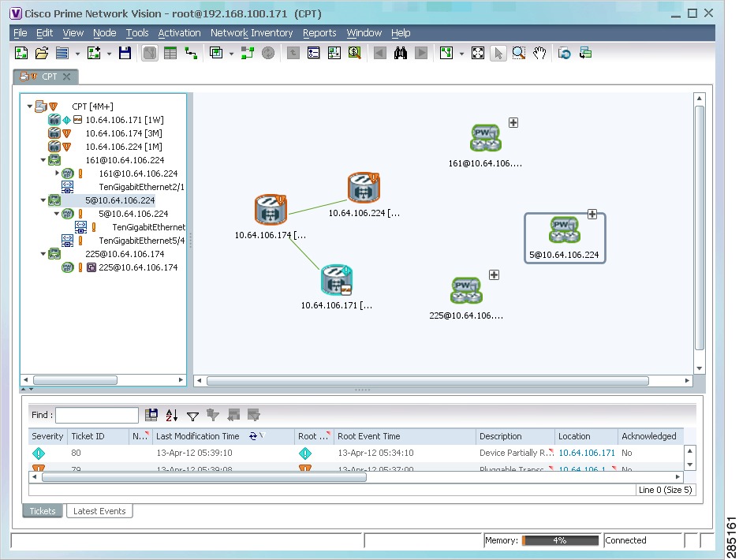This screenshot has width=739, height=560.
Task: Click the Fit in Window icon
Action: click(x=478, y=53)
